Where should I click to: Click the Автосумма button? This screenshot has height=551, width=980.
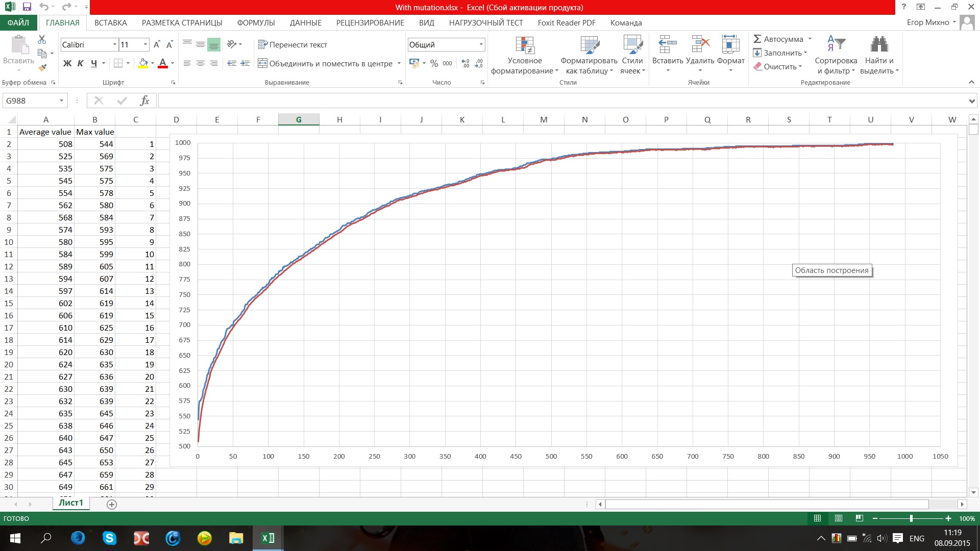[778, 39]
